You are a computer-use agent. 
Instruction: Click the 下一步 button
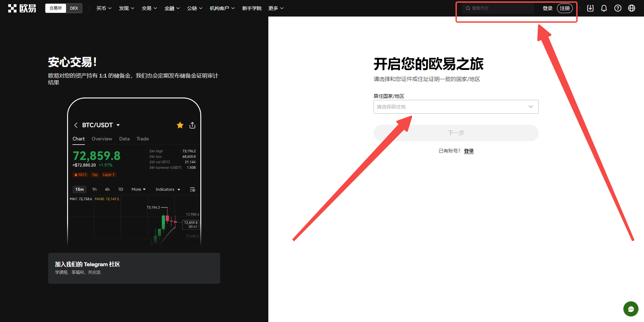[x=456, y=133]
